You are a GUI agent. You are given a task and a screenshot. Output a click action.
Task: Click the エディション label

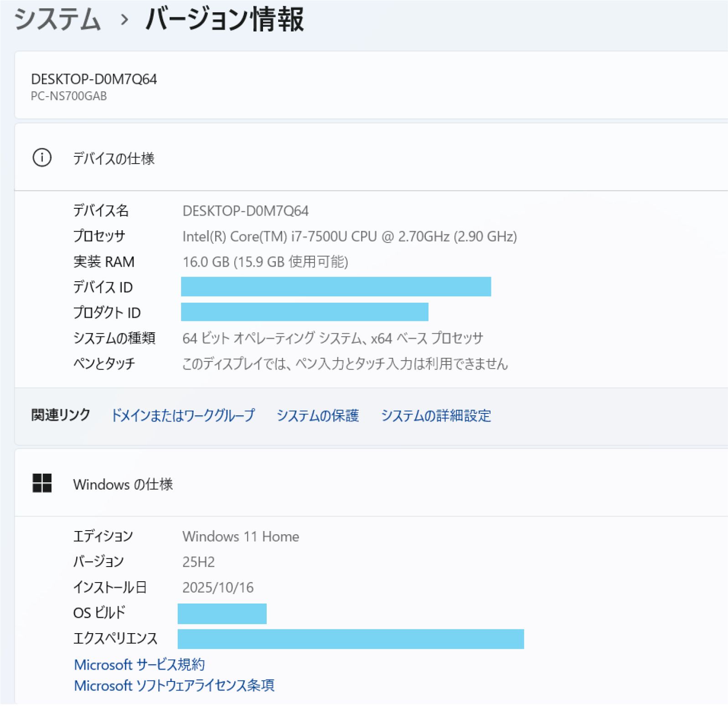click(103, 536)
